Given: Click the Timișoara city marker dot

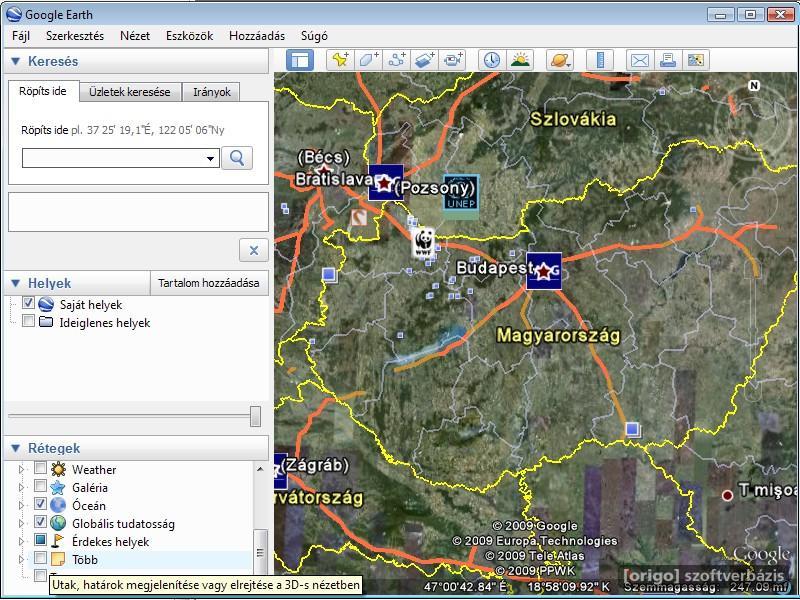Looking at the screenshot, I should coord(727,494).
